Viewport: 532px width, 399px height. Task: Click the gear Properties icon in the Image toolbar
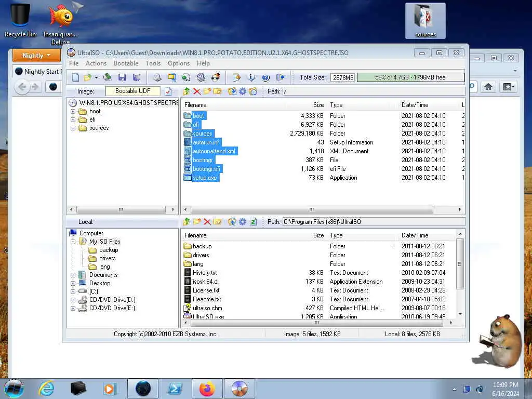coord(243,91)
